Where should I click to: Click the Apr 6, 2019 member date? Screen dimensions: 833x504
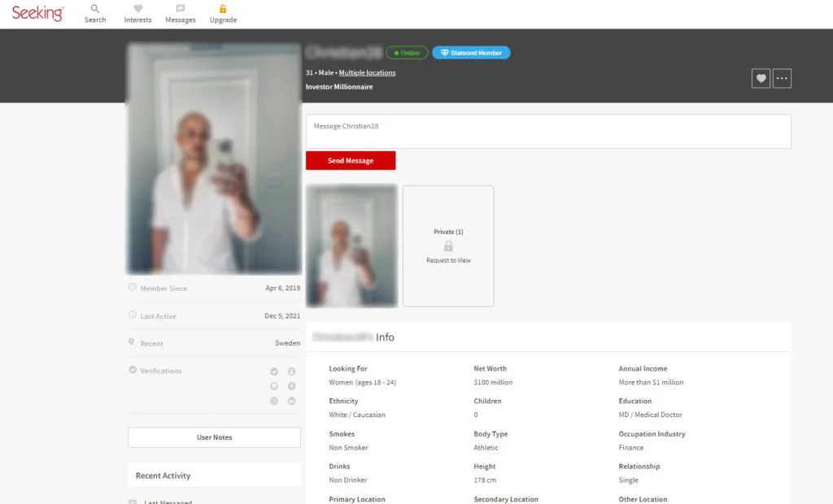(x=282, y=288)
